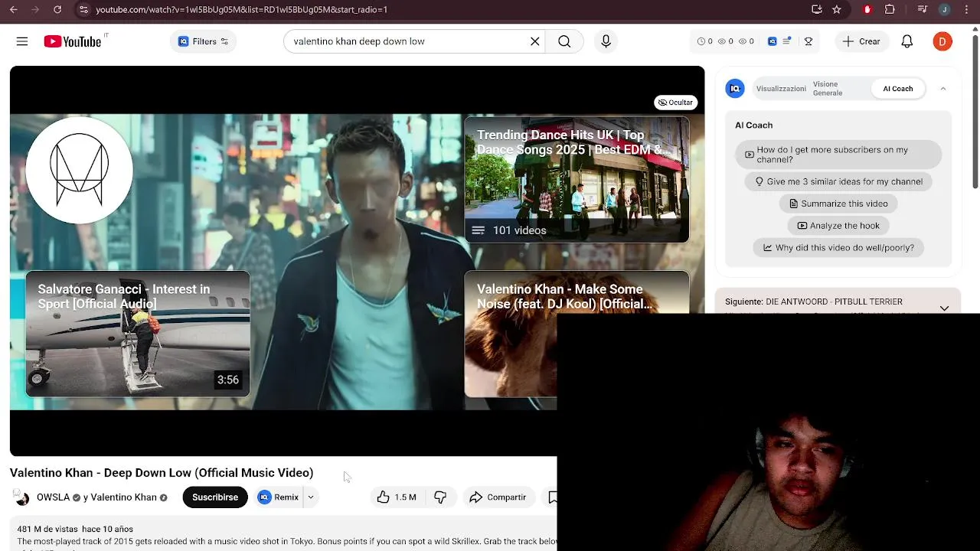Click the vidIQ Remix button

pyautogui.click(x=279, y=497)
